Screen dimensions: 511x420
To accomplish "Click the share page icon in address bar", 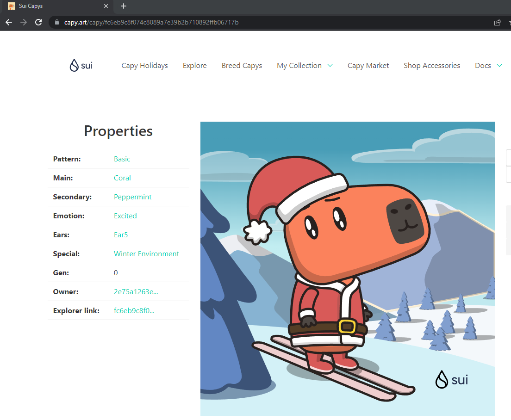I will coord(497,23).
